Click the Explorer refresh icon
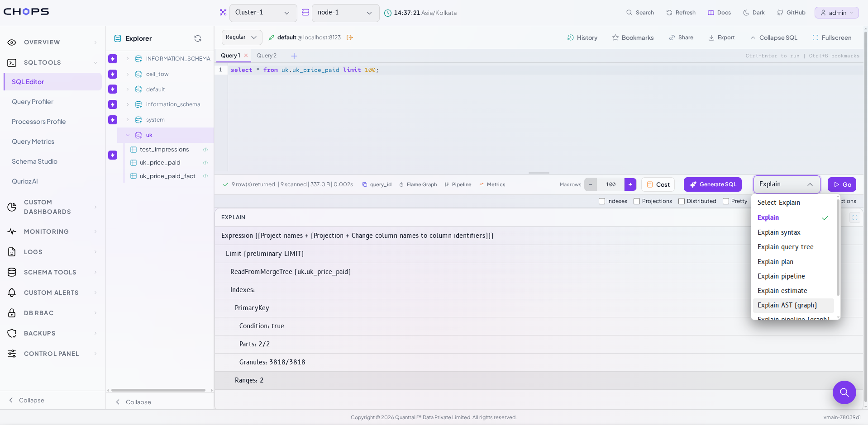The image size is (868, 425). click(198, 38)
